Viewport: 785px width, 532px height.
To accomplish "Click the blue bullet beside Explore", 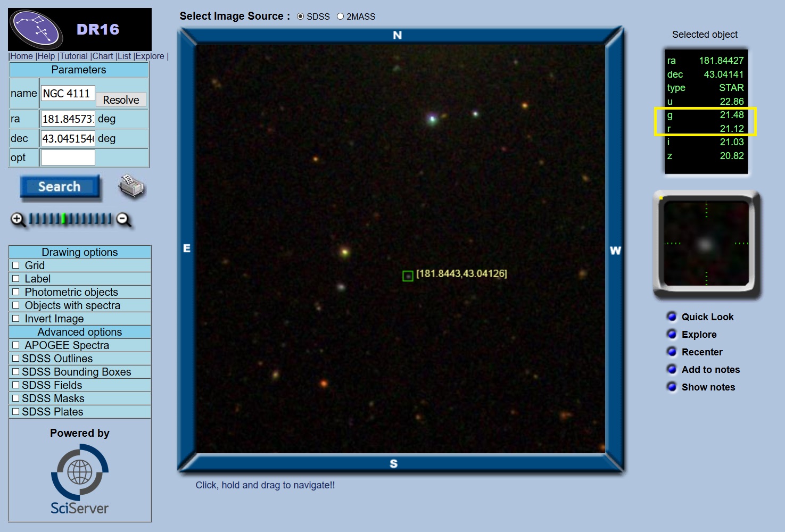I will point(672,334).
